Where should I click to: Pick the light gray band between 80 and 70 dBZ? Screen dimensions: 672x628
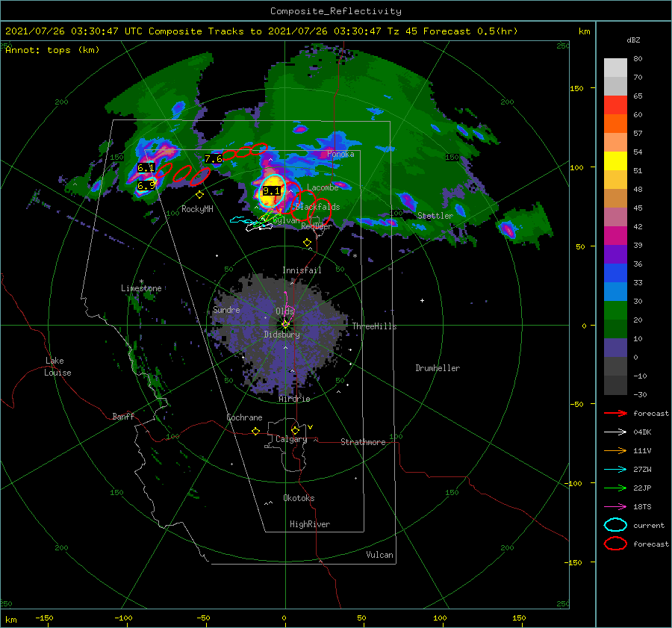[x=615, y=68]
